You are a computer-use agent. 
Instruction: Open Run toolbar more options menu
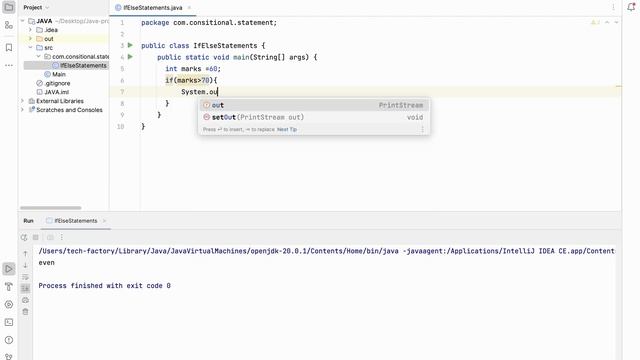[x=62, y=237]
